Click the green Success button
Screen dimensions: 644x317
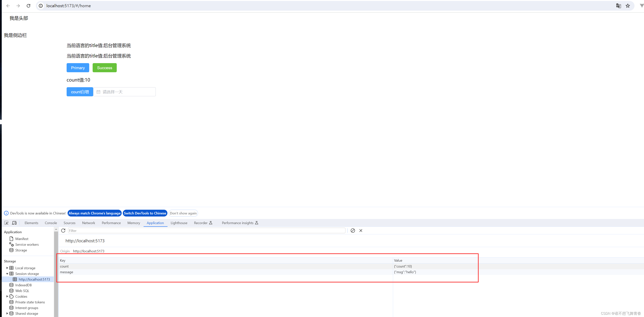pyautogui.click(x=105, y=68)
